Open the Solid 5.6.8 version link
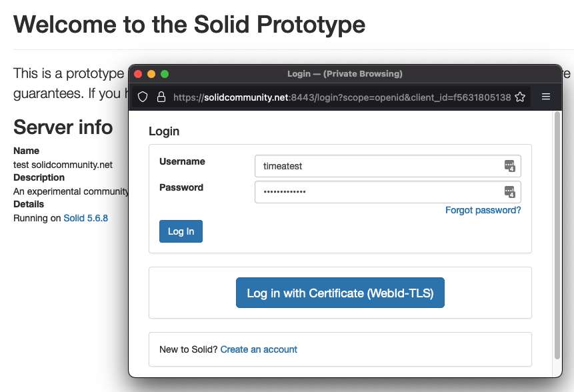This screenshot has height=392, width=574. (x=85, y=217)
